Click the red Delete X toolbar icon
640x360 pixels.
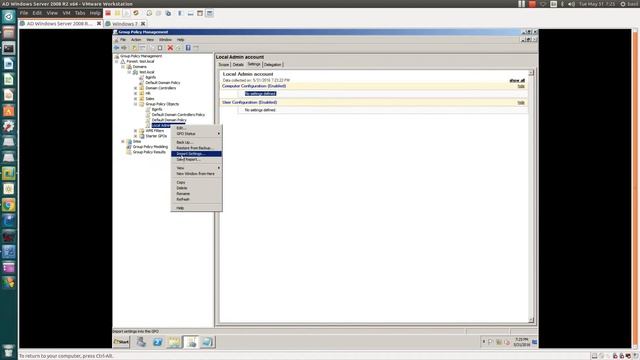click(170, 48)
